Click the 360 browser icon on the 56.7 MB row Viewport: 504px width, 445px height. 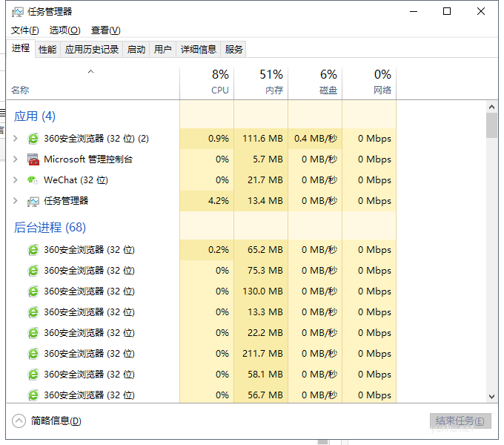tap(33, 395)
